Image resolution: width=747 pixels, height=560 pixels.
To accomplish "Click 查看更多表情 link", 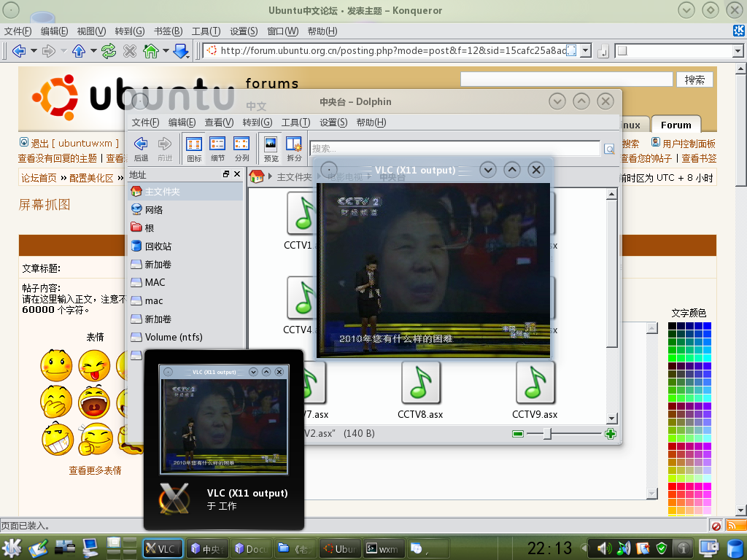I will (x=96, y=470).
